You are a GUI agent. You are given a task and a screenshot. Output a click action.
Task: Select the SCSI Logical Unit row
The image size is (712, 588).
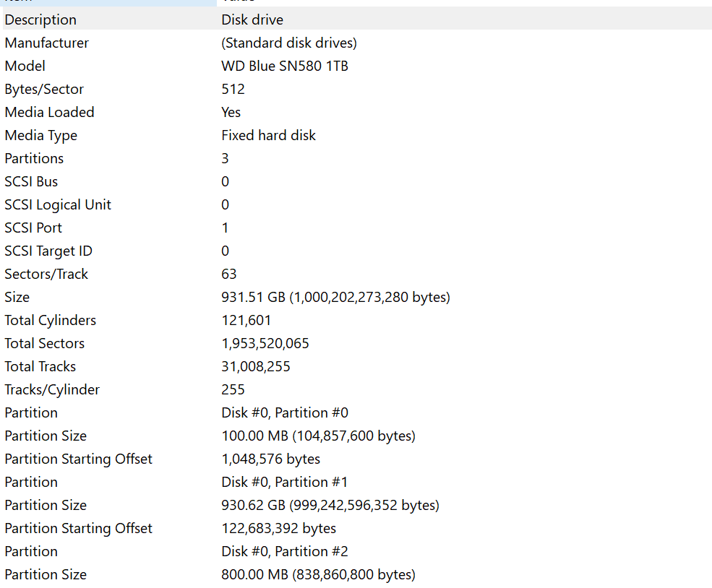tap(58, 204)
